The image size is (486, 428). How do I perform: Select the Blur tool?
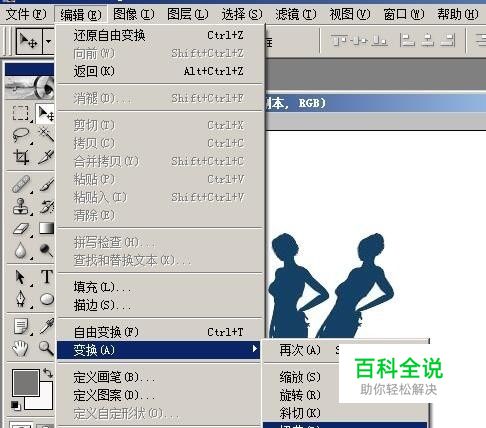20,250
